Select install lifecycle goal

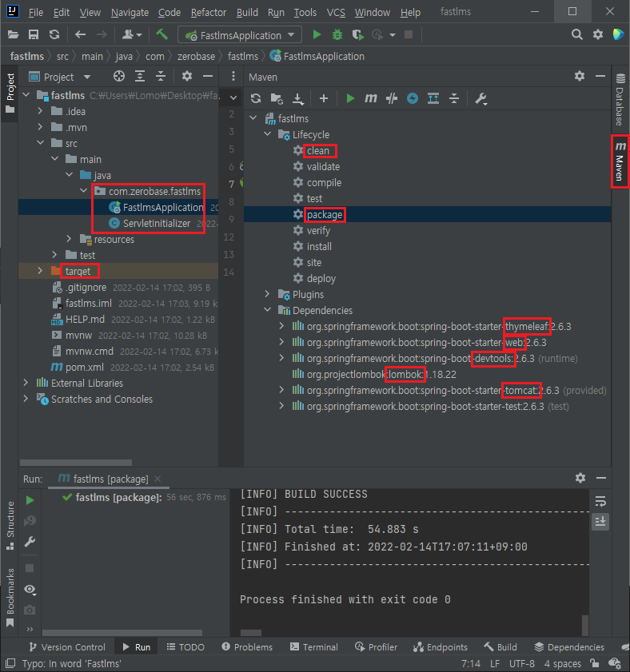pyautogui.click(x=319, y=247)
